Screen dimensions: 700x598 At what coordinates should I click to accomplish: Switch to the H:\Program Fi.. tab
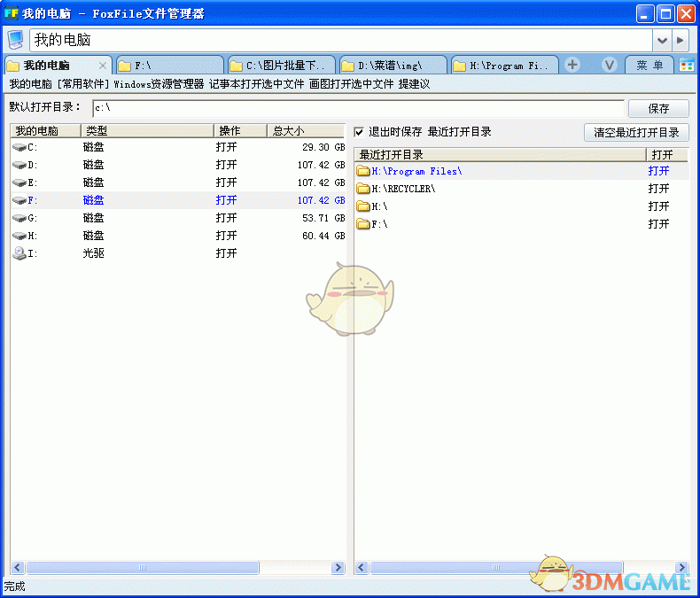pyautogui.click(x=504, y=66)
